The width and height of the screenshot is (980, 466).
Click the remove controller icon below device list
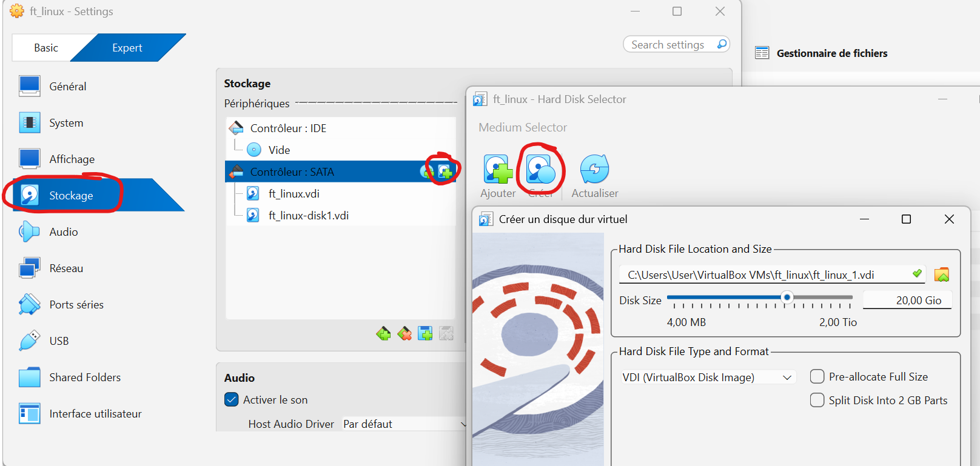pos(404,333)
